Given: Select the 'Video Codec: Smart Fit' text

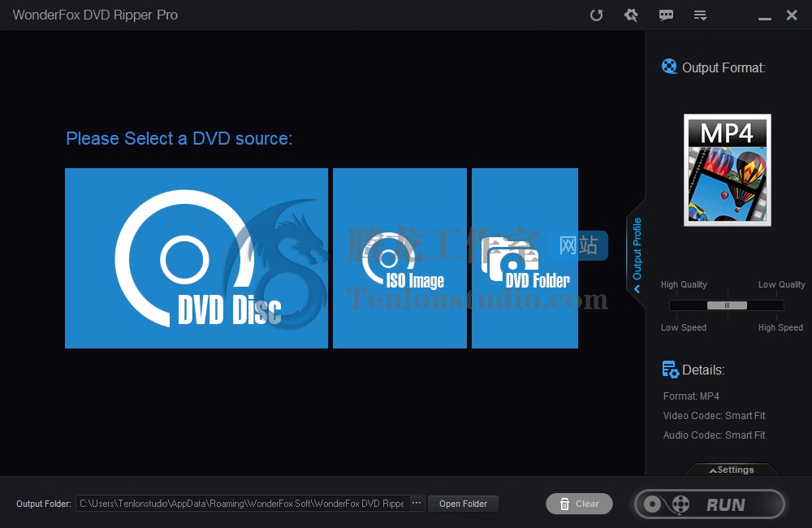Looking at the screenshot, I should tap(714, 416).
